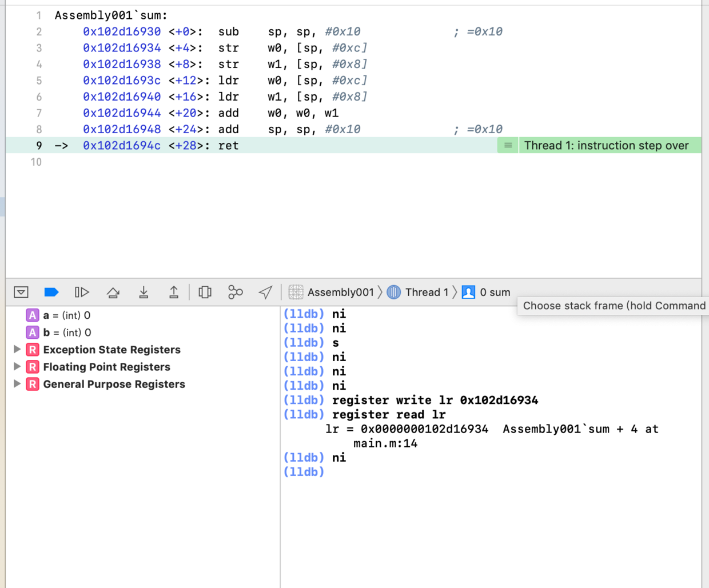This screenshot has width=709, height=588.
Task: Click the Exception State Registers R icon
Action: (x=33, y=349)
